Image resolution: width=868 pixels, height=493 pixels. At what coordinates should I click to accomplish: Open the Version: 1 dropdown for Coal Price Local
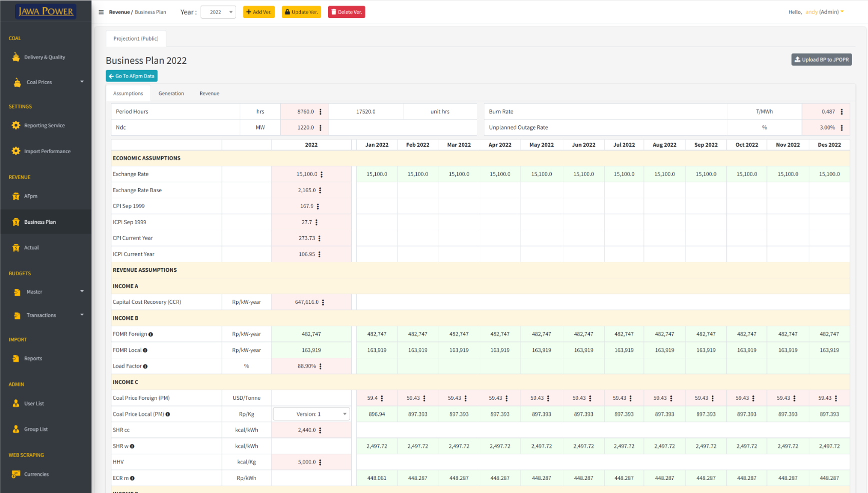click(x=311, y=414)
